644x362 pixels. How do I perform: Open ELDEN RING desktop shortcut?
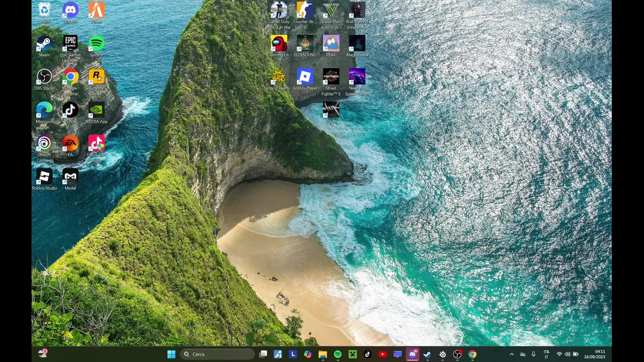(x=305, y=46)
